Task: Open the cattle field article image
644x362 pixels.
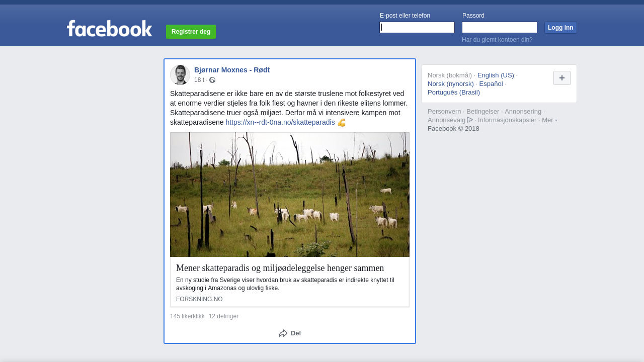Action: [x=290, y=195]
